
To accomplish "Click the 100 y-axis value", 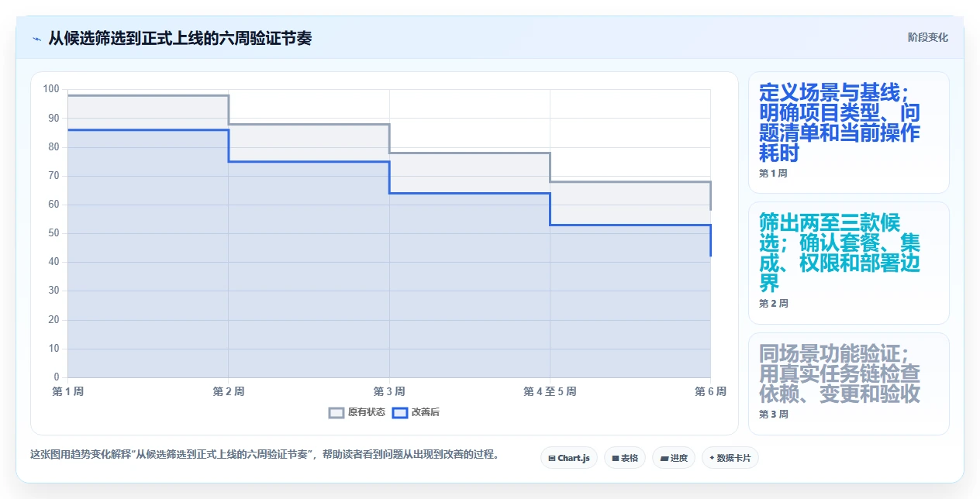I will point(51,89).
